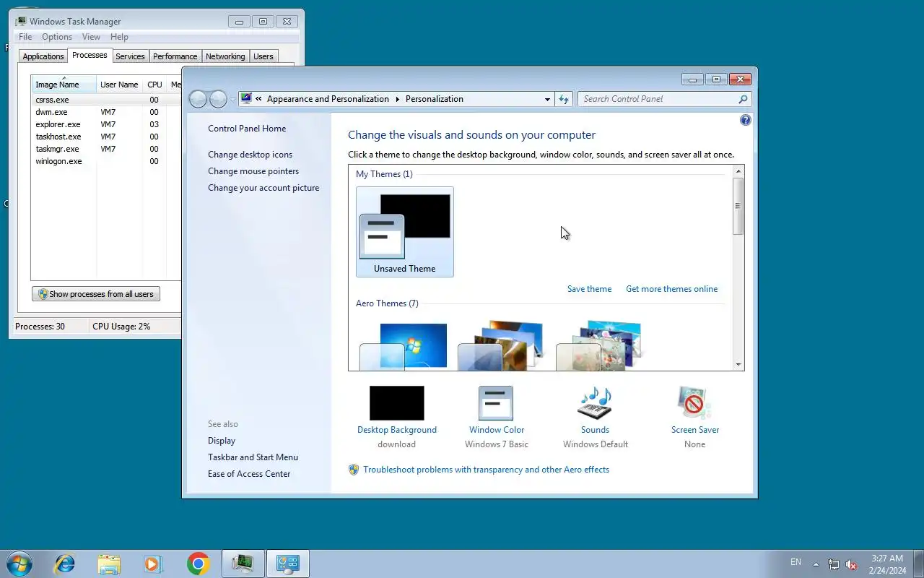Open Control Panel Home link
Viewport: 924px width, 578px height.
pyautogui.click(x=247, y=129)
